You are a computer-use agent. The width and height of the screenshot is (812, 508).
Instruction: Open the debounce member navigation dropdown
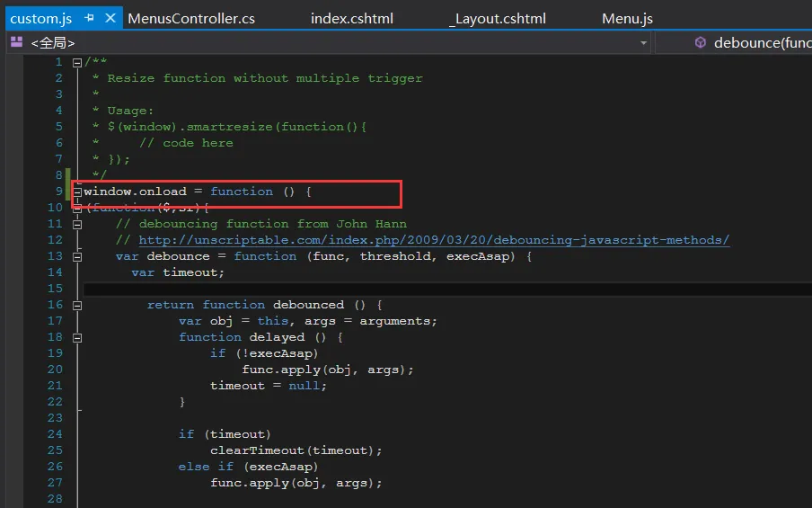[x=762, y=42]
